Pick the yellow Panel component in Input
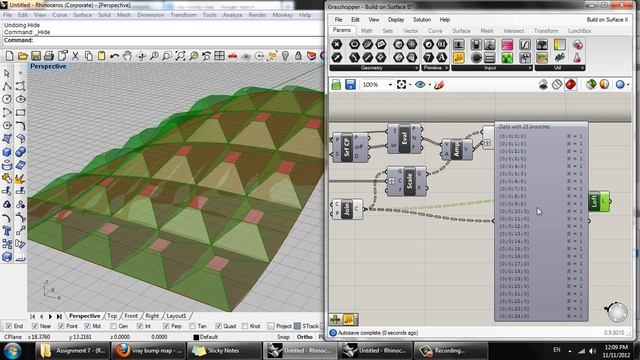Image resolution: width=640 pixels, height=360 pixels. pyautogui.click(x=459, y=58)
